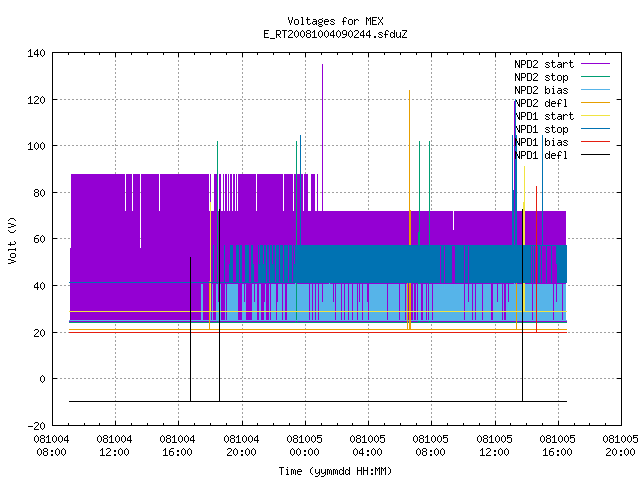This screenshot has width=640, height=480.
Task: Click the 'NPD2 bias' legend label
Action: [x=541, y=90]
